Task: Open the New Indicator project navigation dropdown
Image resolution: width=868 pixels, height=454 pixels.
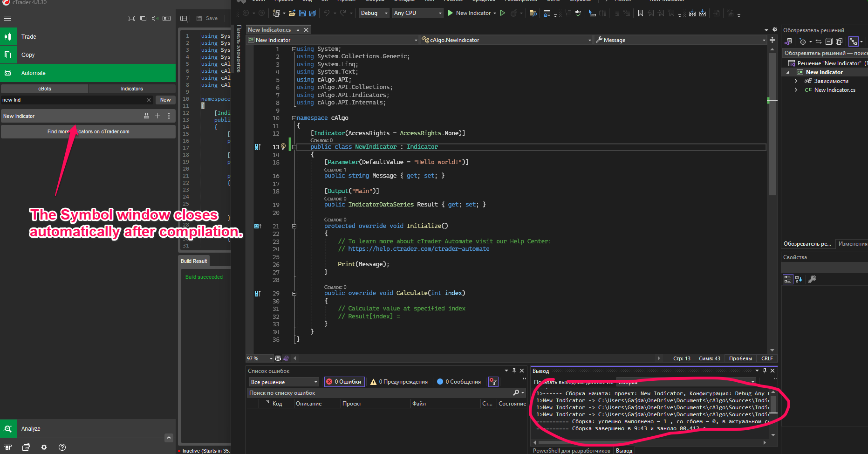Action: [333, 40]
